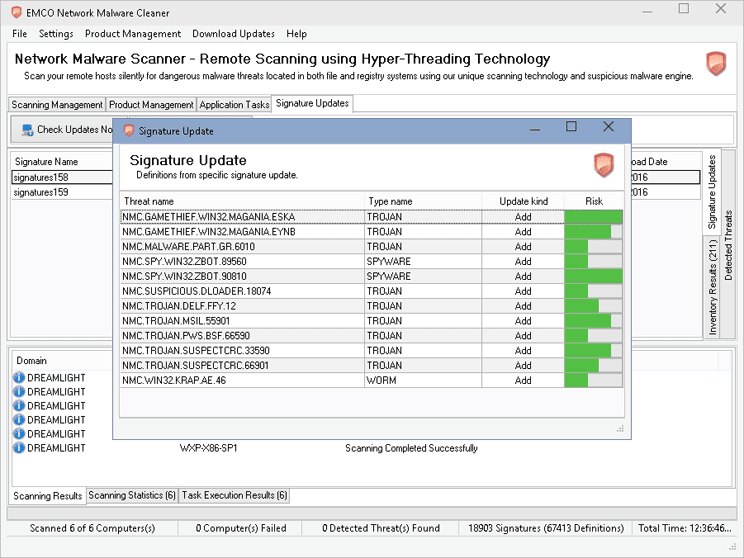Select threat NMC.WIN32.KRAP.AE.46
Viewport: 744px width, 558px height.
click(242, 381)
